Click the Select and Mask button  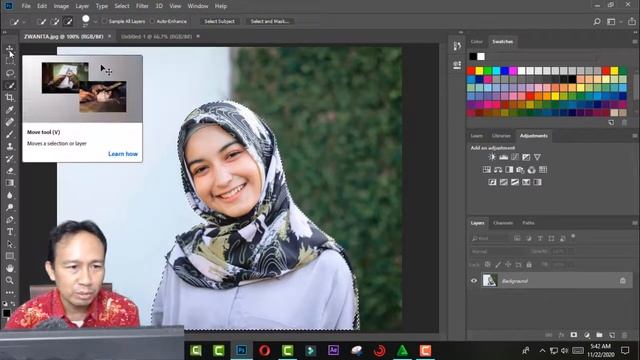coord(270,21)
